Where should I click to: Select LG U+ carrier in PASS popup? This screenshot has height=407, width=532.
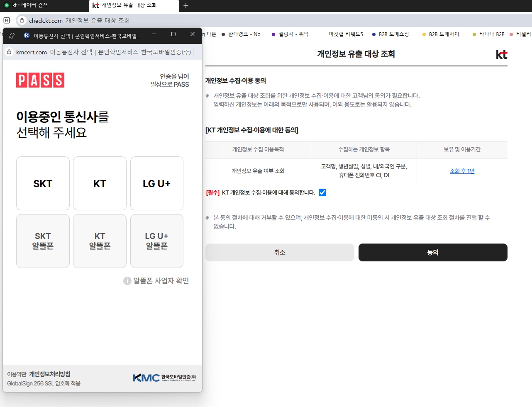(x=157, y=183)
